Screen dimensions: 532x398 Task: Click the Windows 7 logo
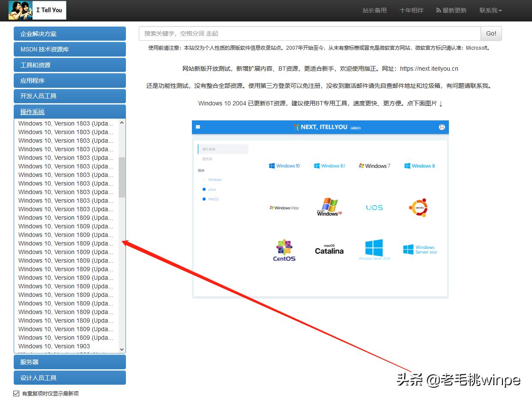(x=374, y=166)
